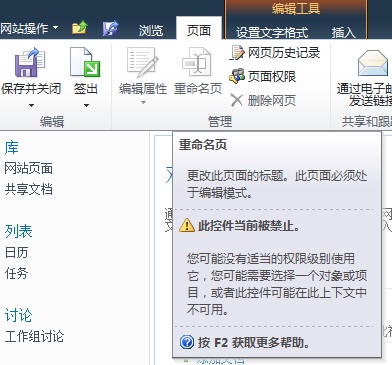Click the 此控件当前被禁止 tooltip text
Image resolution: width=392 pixels, height=365 pixels.
click(x=249, y=226)
